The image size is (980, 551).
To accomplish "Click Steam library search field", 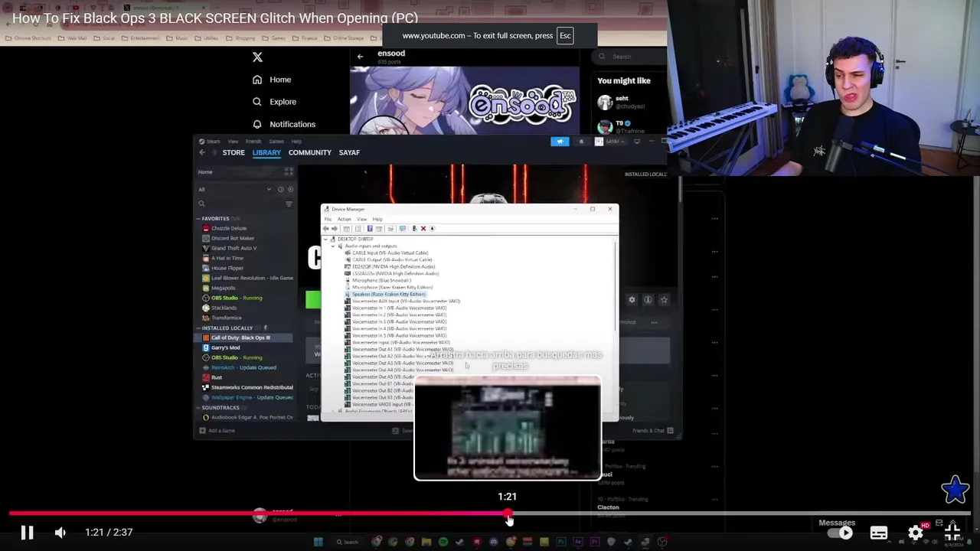I will (x=240, y=204).
